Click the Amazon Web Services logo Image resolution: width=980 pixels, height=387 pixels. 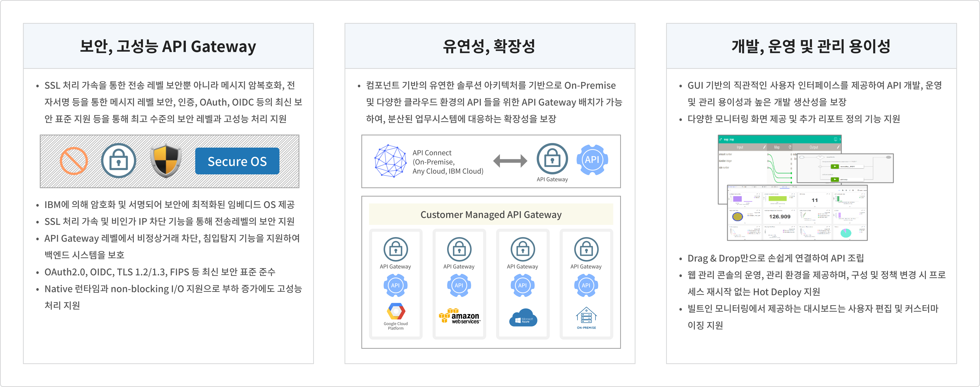coord(460,316)
